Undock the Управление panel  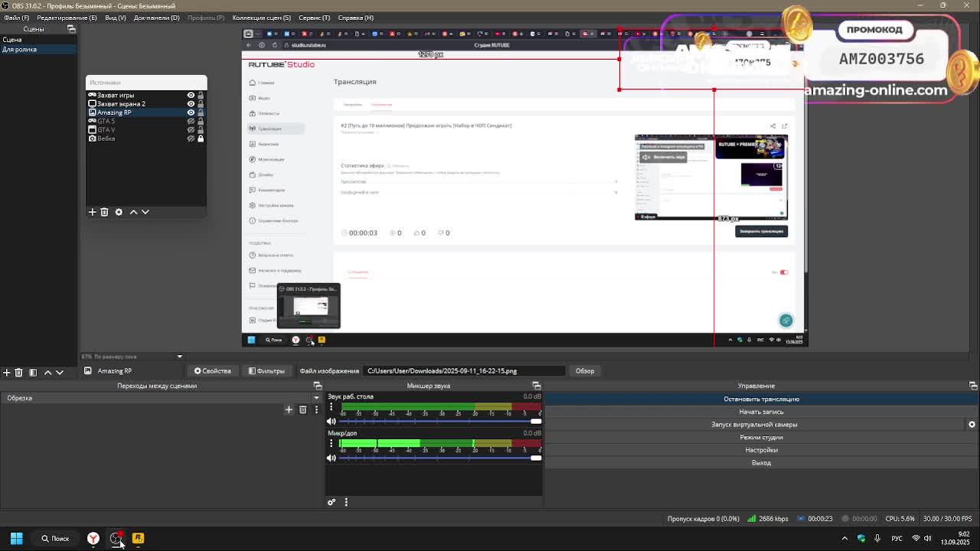tap(973, 386)
